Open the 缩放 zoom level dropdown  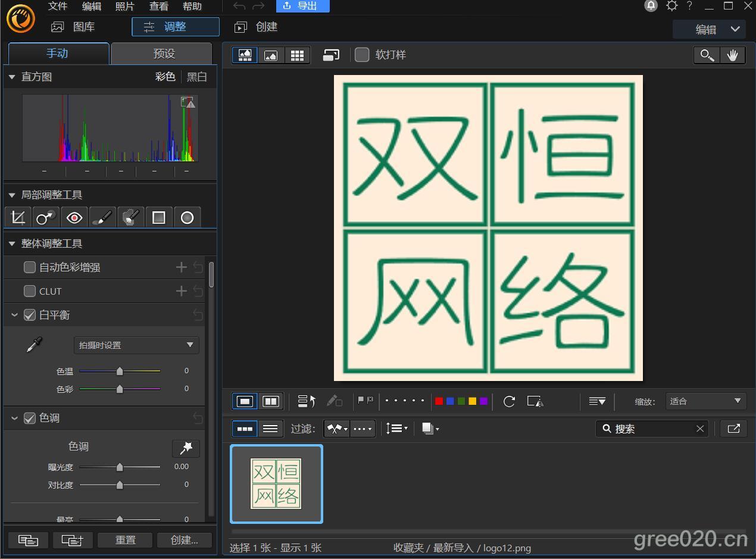point(705,401)
